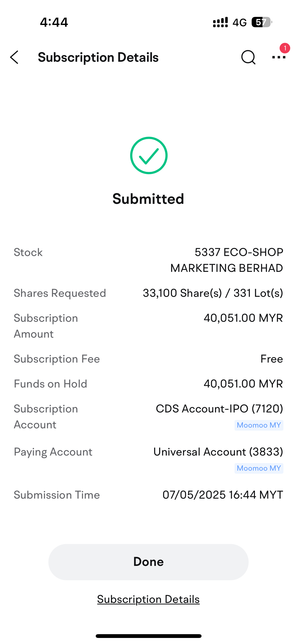
Task: Tap the home indicator bar
Action: tap(148, 636)
